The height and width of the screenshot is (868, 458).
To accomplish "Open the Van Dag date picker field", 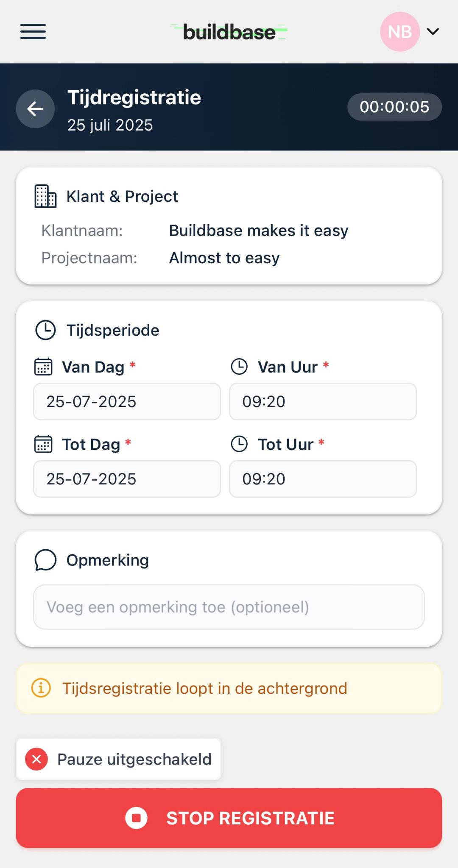I will click(x=127, y=402).
